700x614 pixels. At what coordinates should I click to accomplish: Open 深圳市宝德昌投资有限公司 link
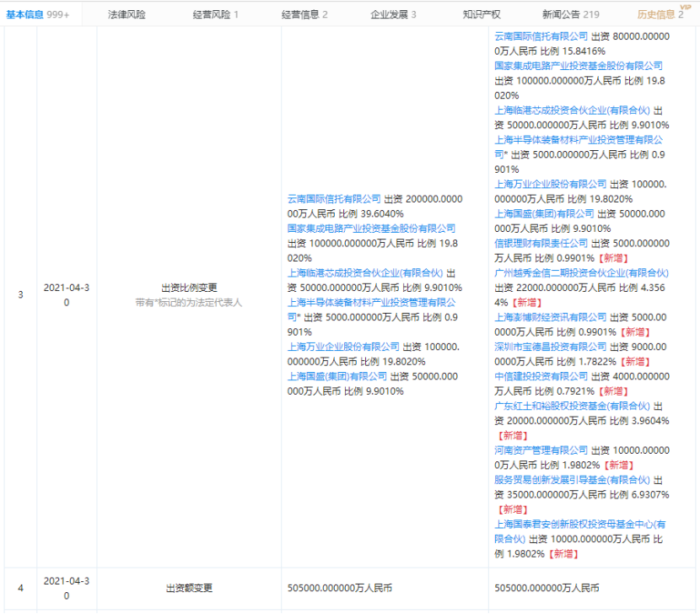coord(551,347)
